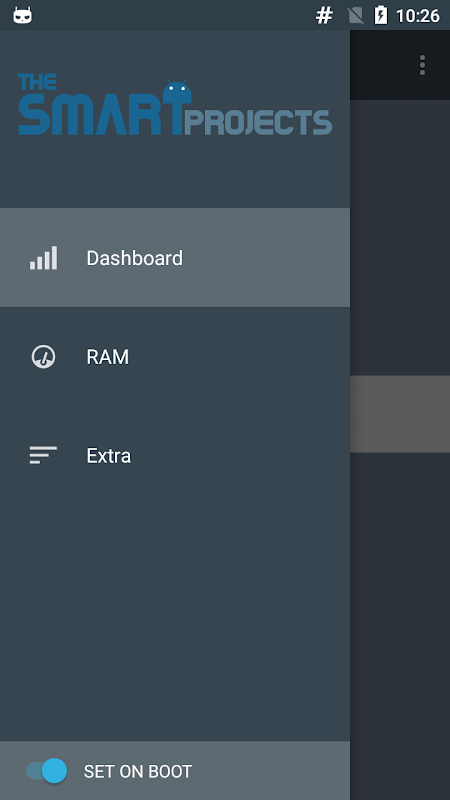Screen dimensions: 450x800
Task: Click the RAM gauge icon
Action: (x=43, y=357)
